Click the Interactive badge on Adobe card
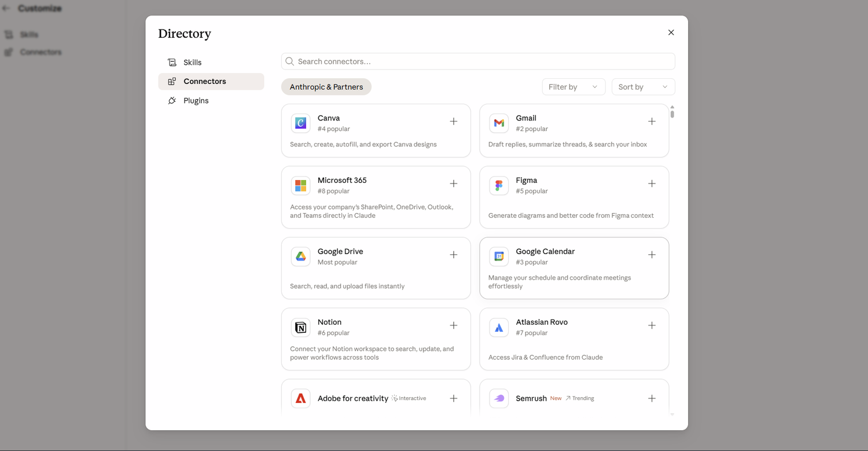Screen dimensions: 868x451 (409, 398)
